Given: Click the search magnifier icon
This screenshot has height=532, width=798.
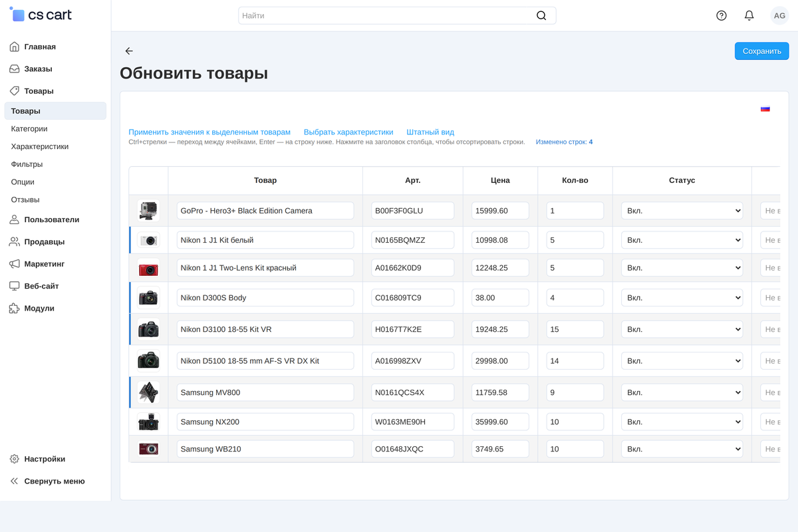Looking at the screenshot, I should click(x=541, y=15).
